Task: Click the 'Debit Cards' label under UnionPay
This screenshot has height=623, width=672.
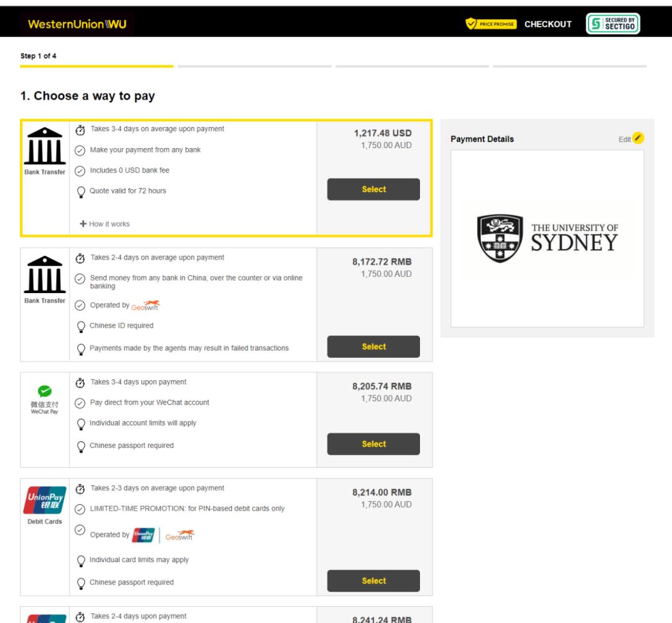Action: 45,522
